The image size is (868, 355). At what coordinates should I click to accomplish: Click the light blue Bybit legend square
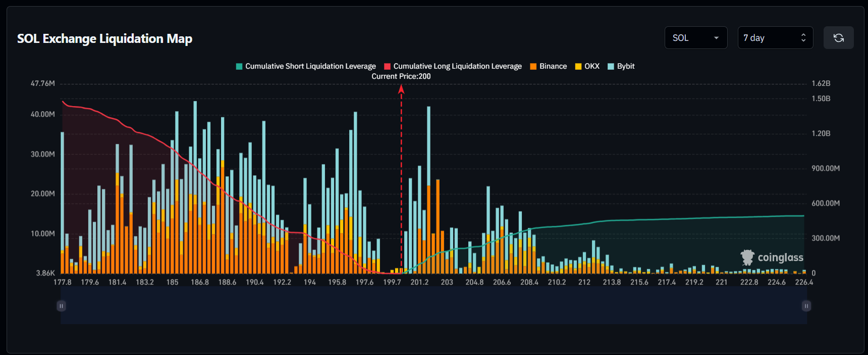[x=611, y=66]
